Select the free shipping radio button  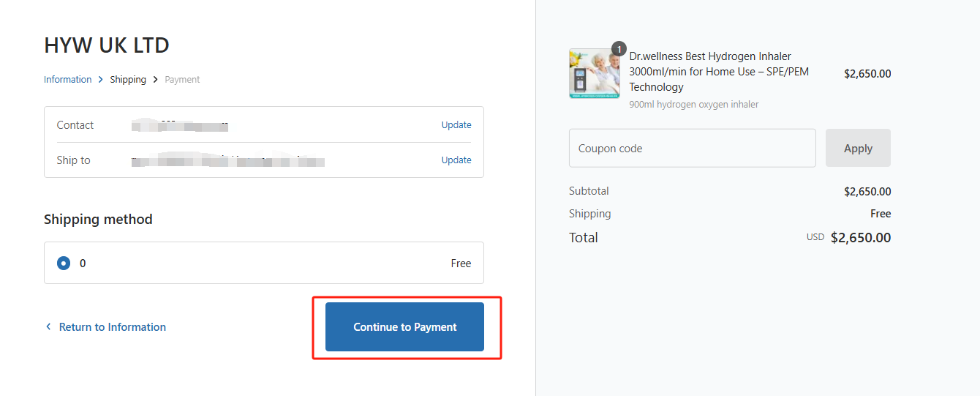tap(64, 264)
